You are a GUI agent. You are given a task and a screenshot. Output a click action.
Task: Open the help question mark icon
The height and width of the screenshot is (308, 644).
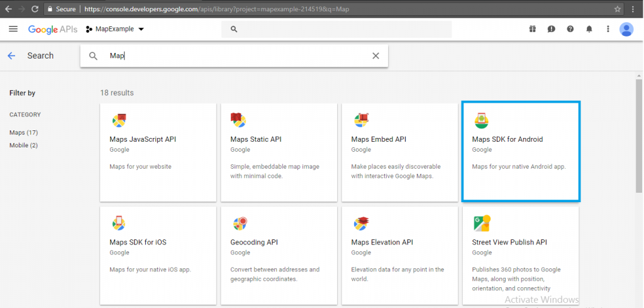[x=570, y=29]
